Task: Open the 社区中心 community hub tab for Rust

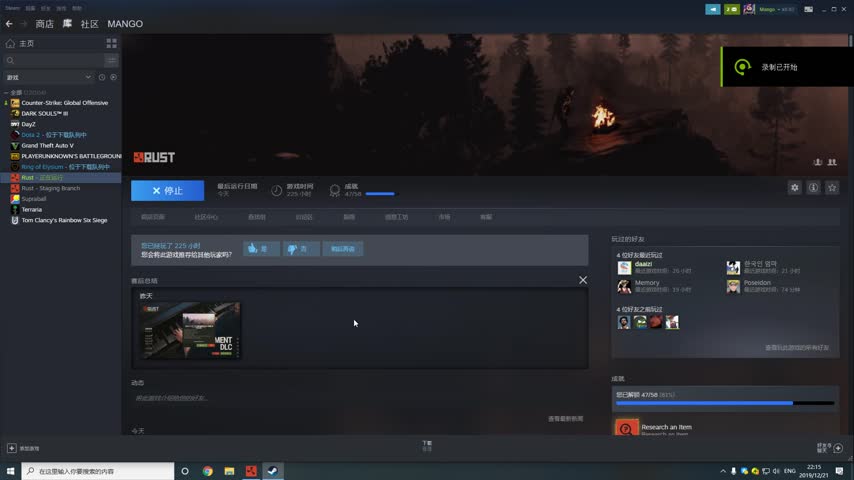Action: 206,217
